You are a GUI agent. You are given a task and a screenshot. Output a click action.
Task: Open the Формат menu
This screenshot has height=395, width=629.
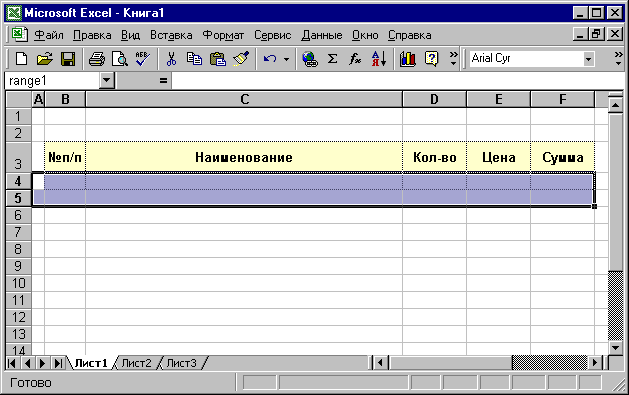click(223, 35)
